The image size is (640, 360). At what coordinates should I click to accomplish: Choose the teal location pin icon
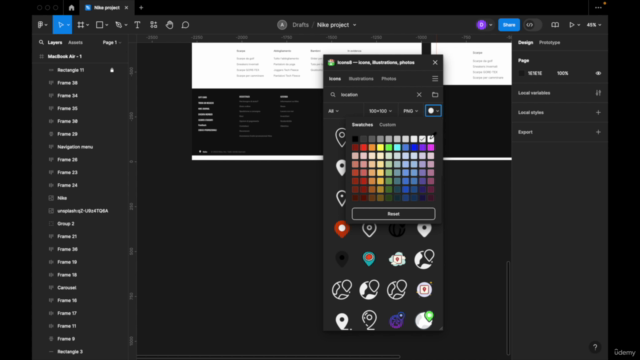369,259
